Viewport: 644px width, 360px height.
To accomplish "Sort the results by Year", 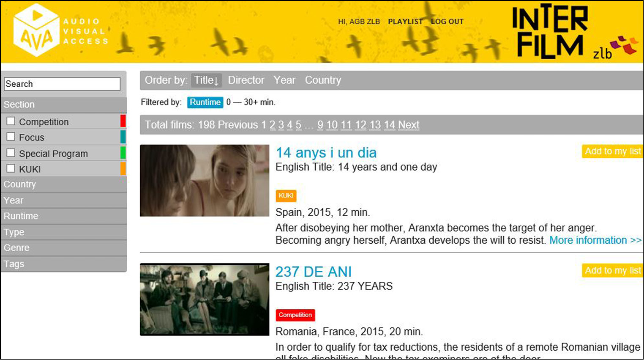I will (x=284, y=80).
